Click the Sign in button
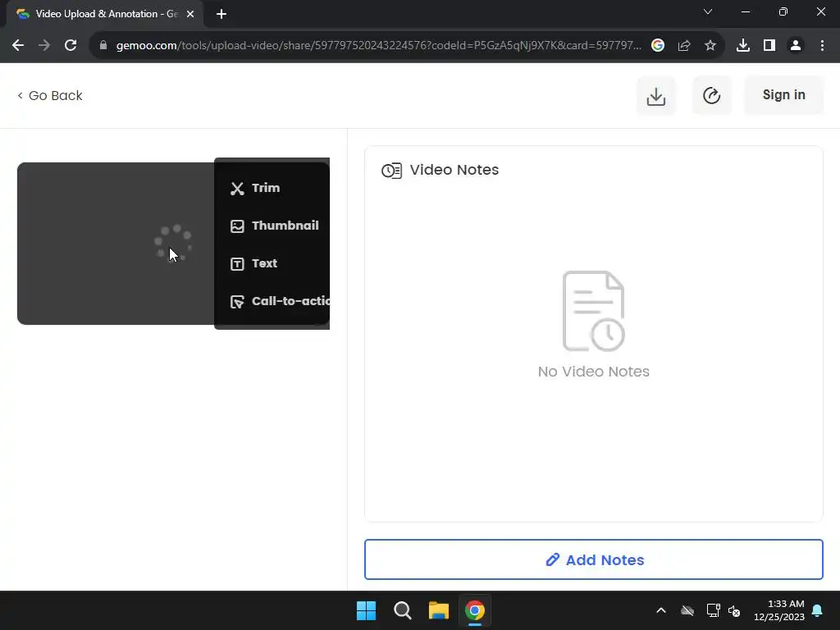This screenshot has width=840, height=630. (783, 95)
